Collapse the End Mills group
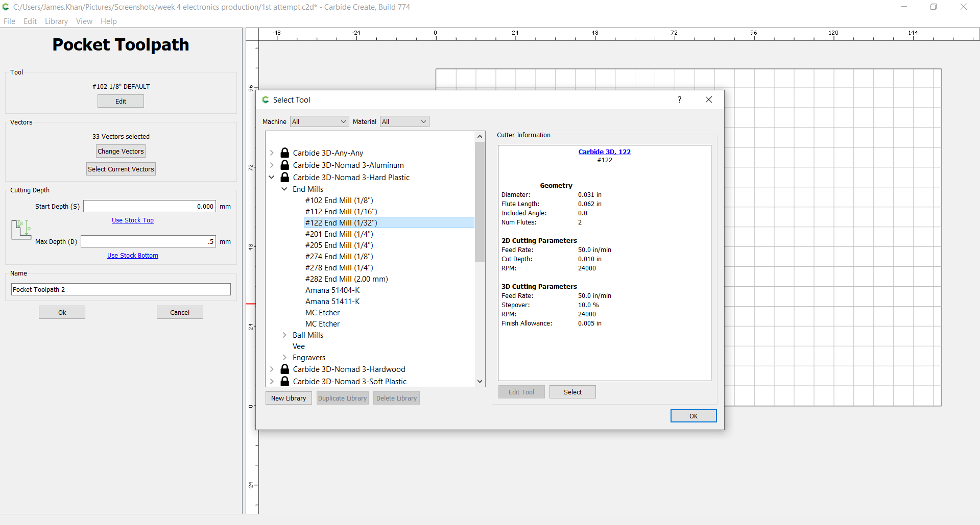 (x=284, y=189)
